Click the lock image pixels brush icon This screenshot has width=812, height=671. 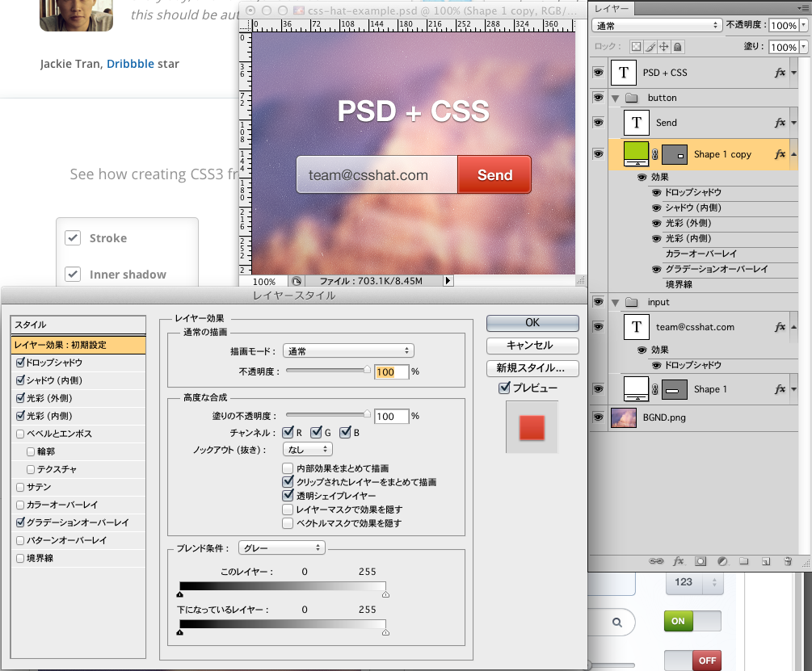[x=650, y=47]
